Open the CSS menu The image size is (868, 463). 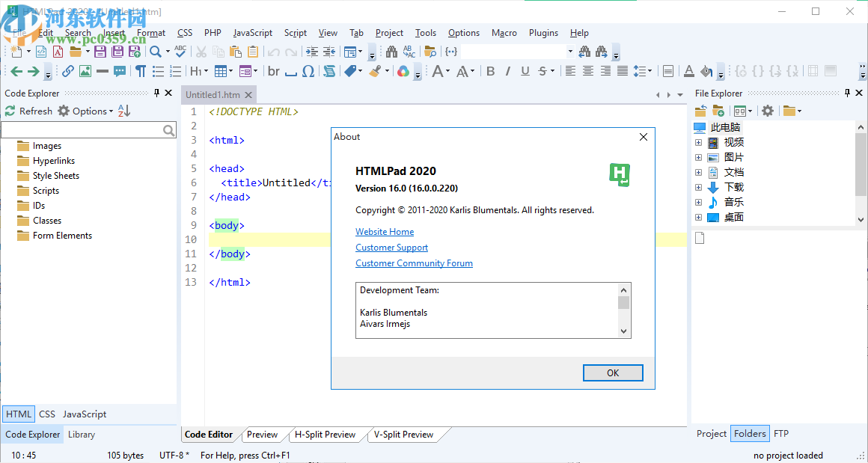[185, 33]
